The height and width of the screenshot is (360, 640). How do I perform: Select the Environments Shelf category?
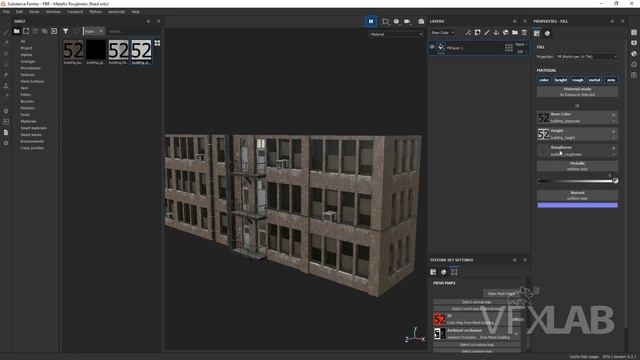[x=32, y=141]
